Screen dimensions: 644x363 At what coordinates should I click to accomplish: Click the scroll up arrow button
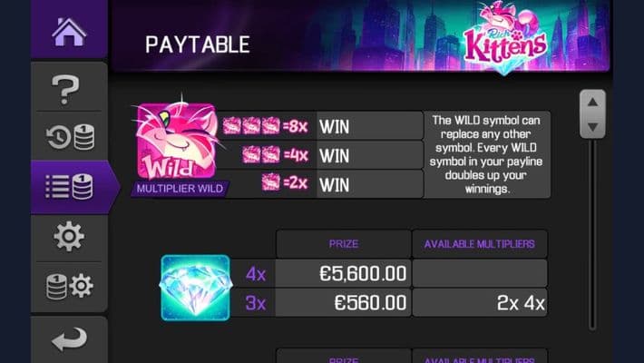(592, 102)
